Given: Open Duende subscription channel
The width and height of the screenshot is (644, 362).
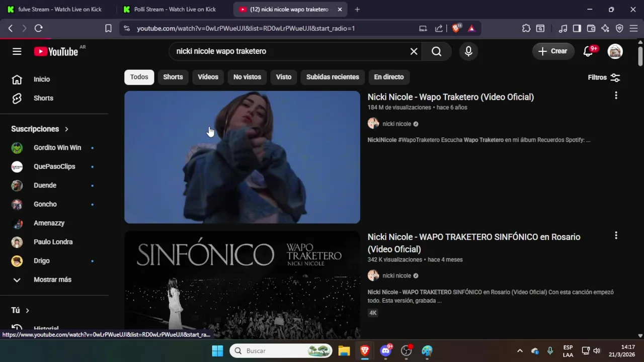Looking at the screenshot, I should coord(54,186).
